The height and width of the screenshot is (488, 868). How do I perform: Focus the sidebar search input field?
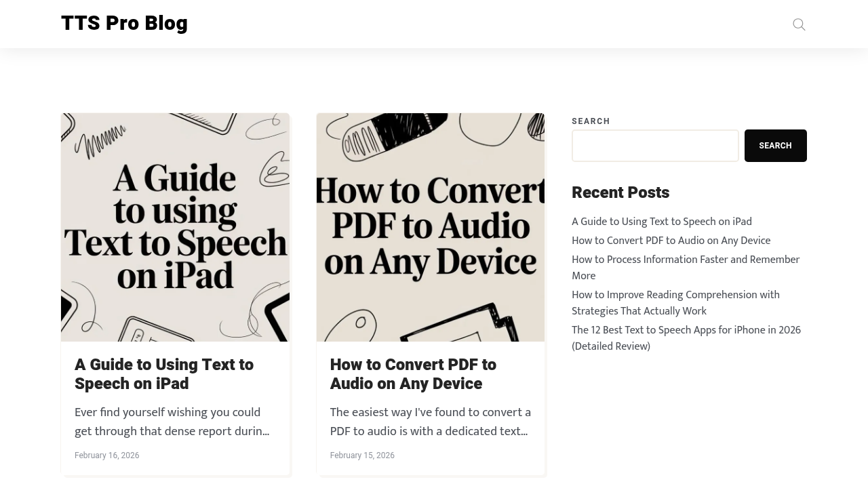(655, 146)
